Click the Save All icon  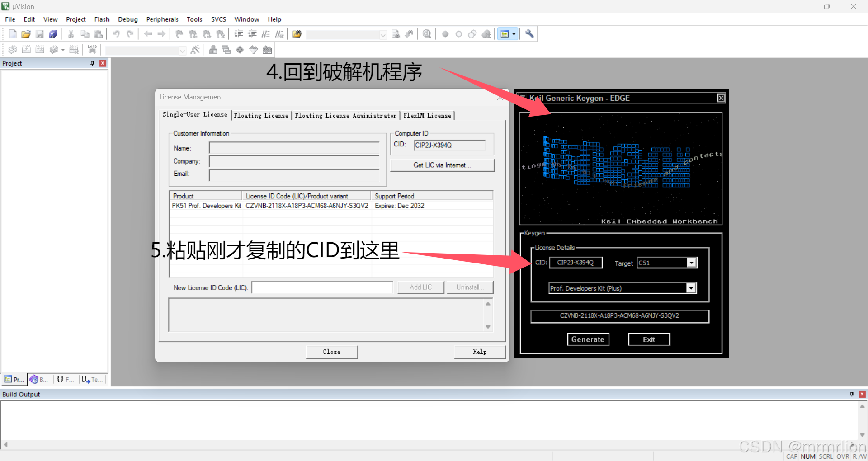point(53,34)
